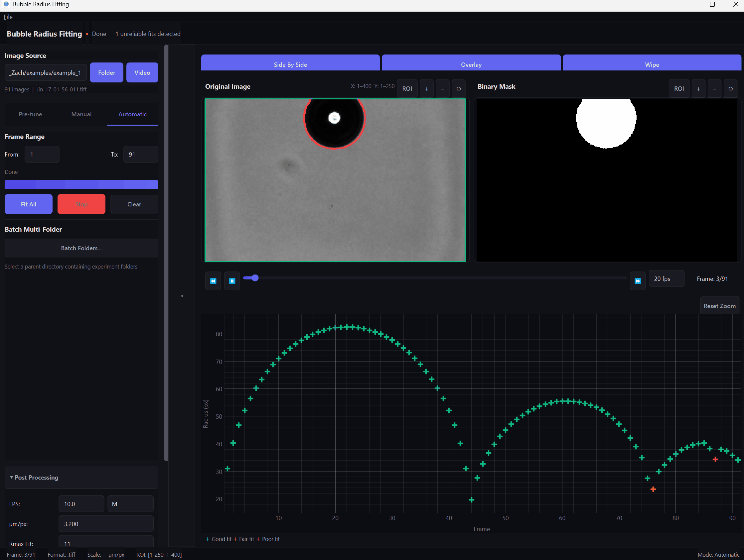Viewport: 744px width, 560px height.
Task: Zoom out of the Binary Mask view
Action: click(714, 88)
